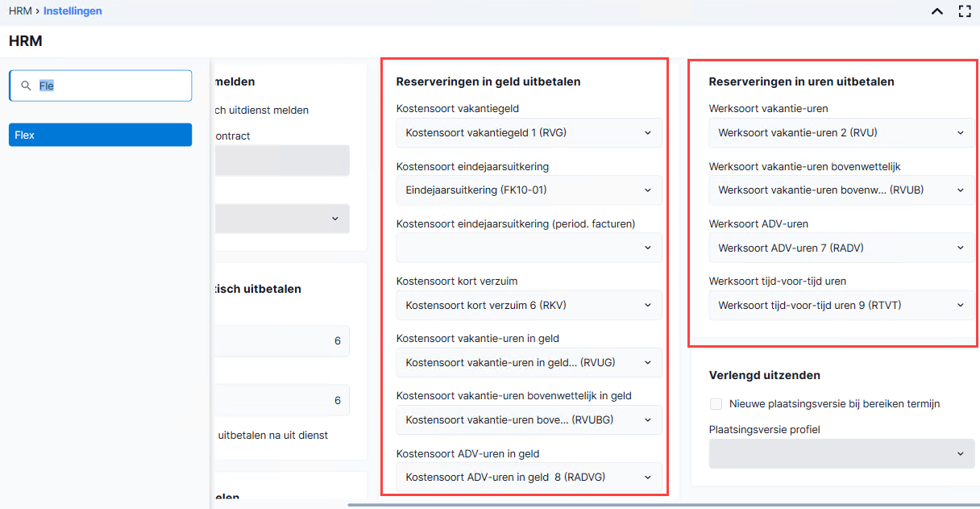
Task: Open the Kostensoort kort verzuim dropdown
Action: (x=529, y=305)
